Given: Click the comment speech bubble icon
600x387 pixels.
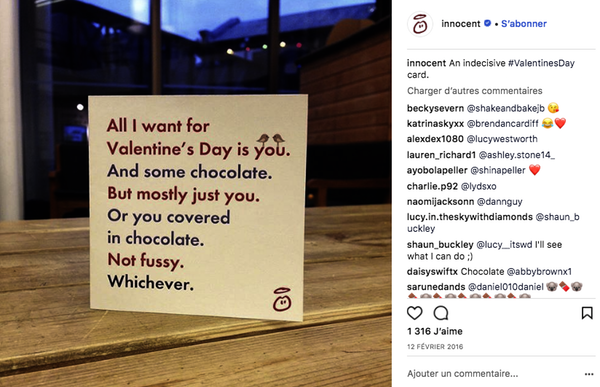Looking at the screenshot, I should tap(441, 313).
